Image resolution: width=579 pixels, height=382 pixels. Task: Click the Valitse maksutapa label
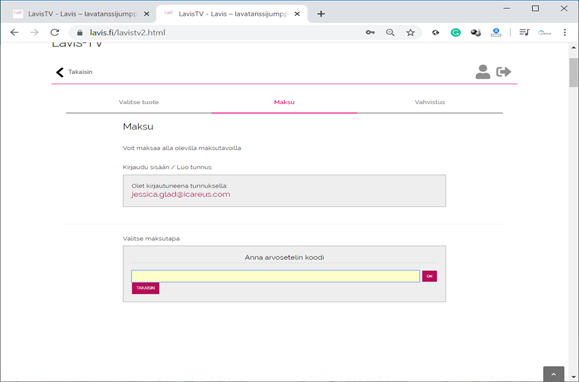pos(151,238)
